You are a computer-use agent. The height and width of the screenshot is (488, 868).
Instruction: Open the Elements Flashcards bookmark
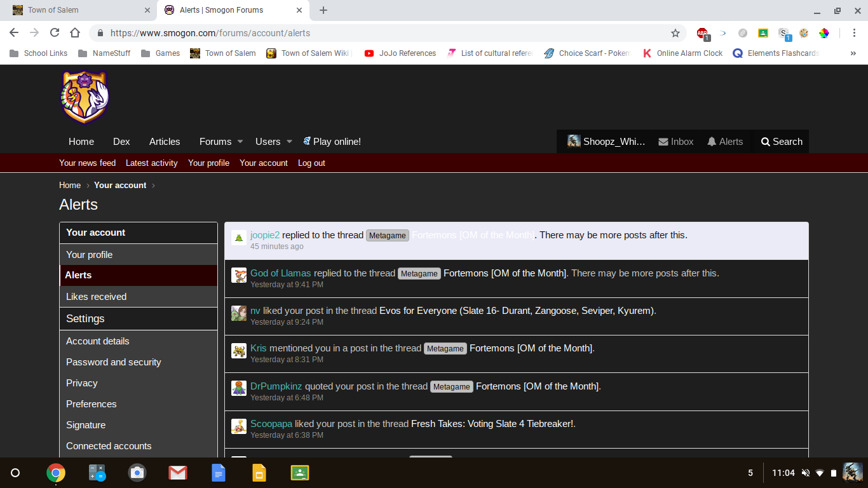tap(776, 53)
